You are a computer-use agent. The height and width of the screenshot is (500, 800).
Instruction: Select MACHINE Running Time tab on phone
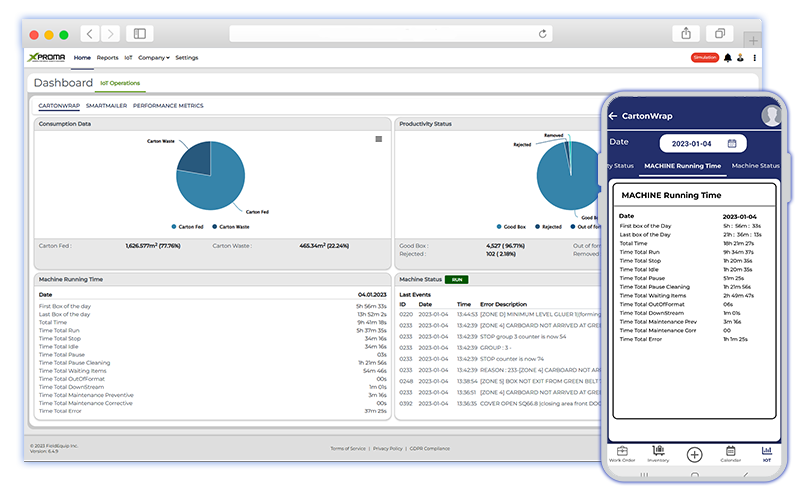pos(682,166)
